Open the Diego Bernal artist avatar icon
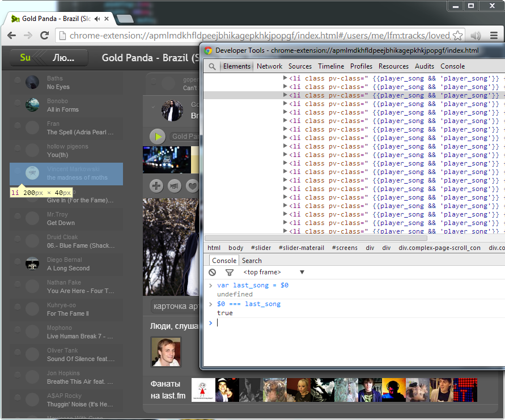Screen dimensions: 505x420 pyautogui.click(x=32, y=264)
